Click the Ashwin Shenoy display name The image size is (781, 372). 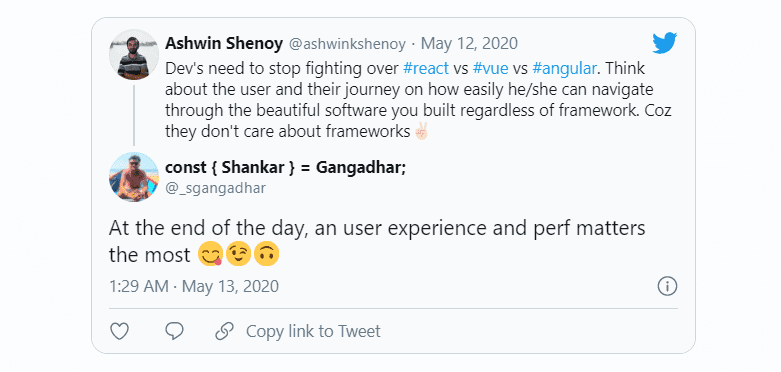click(224, 43)
